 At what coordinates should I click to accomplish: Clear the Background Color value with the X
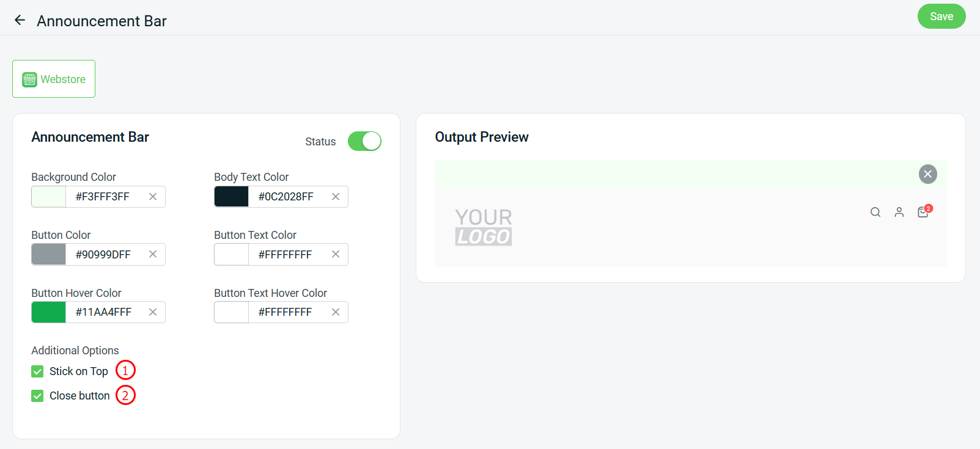click(x=152, y=196)
